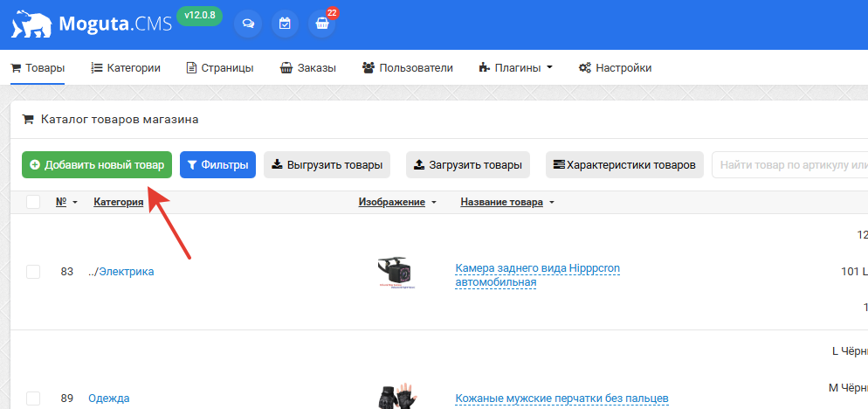Screen dimensions: 868x409
Task: Expand the Плагины dropdown menu
Action: pos(515,68)
